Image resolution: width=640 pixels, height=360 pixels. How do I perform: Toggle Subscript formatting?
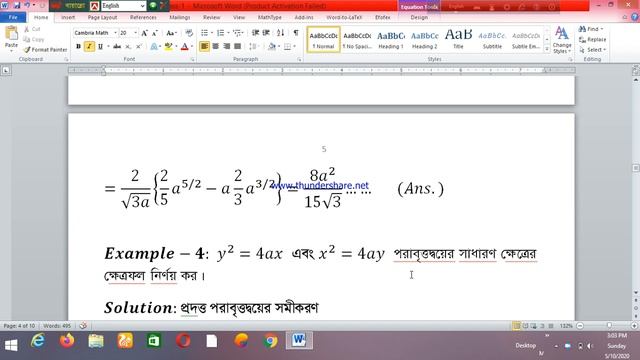tap(128, 47)
